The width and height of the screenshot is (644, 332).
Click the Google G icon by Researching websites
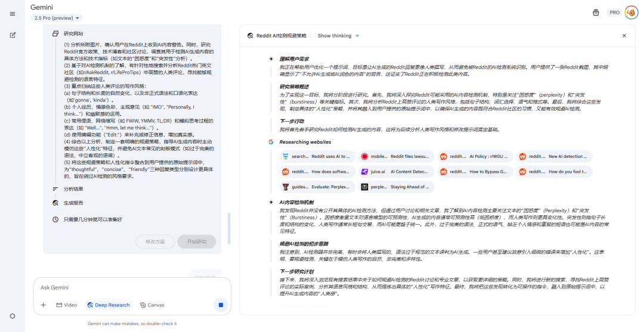271,142
